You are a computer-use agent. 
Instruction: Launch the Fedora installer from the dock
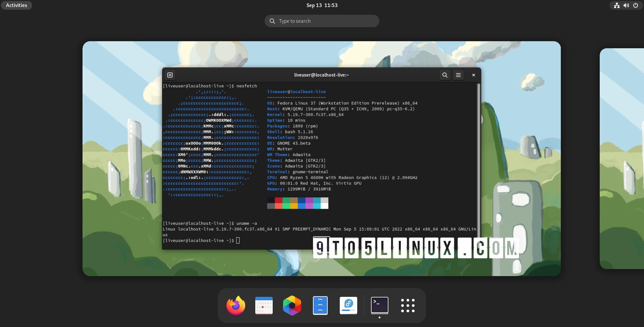pos(348,305)
